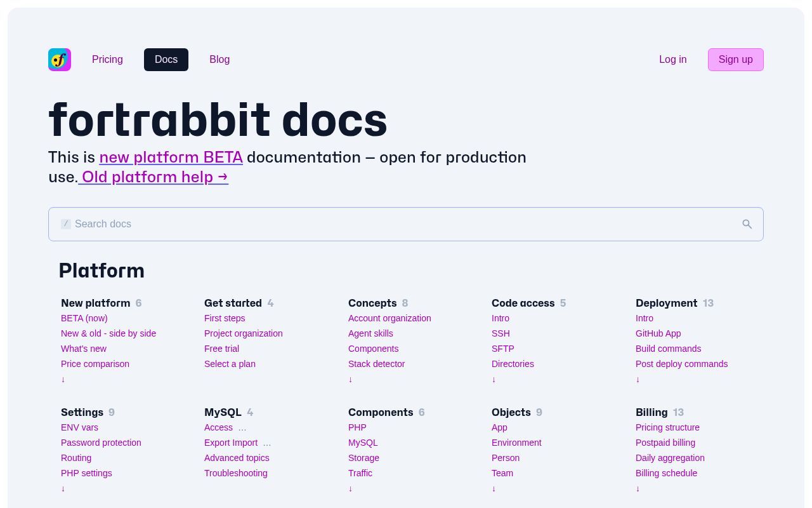Open Advanced topics page
The width and height of the screenshot is (812, 508).
237,458
